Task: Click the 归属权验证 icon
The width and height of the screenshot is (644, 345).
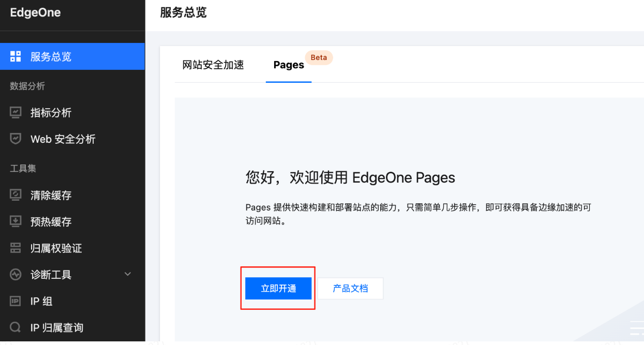Action: 16,248
